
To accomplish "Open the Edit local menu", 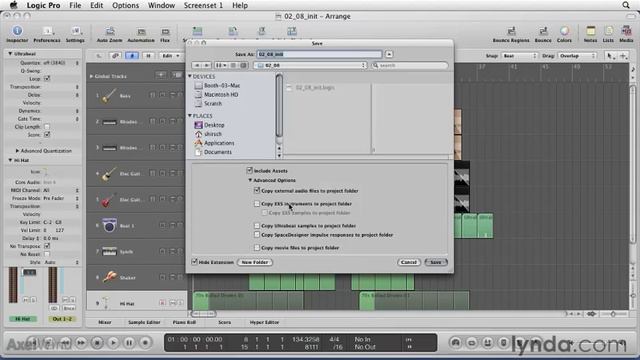I will pos(170,56).
